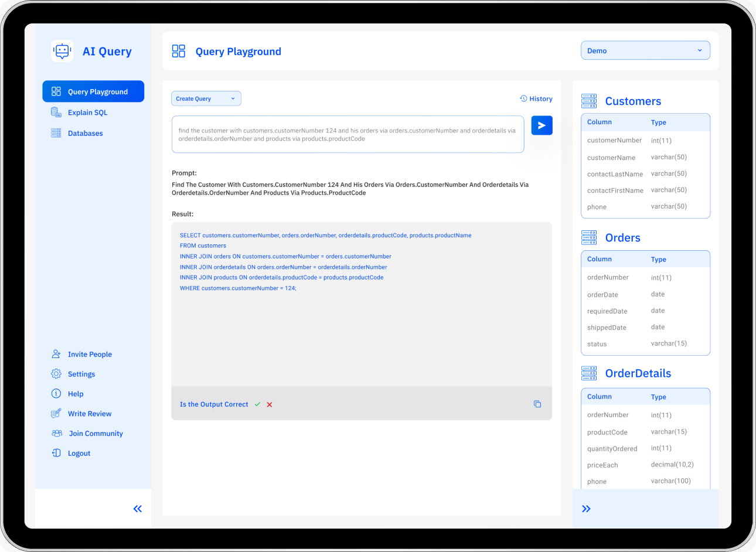
Task: Collapse the left sidebar with double chevrons
Action: coord(137,509)
